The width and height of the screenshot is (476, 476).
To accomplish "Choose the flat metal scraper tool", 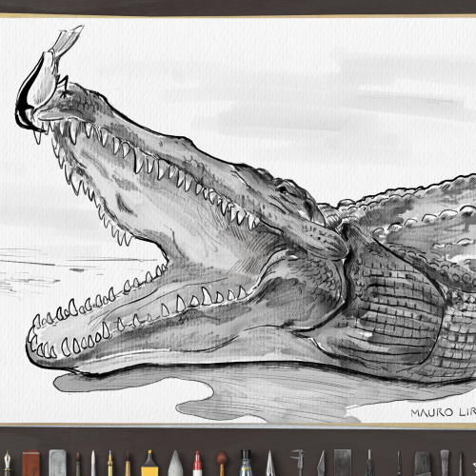I will 343,463.
